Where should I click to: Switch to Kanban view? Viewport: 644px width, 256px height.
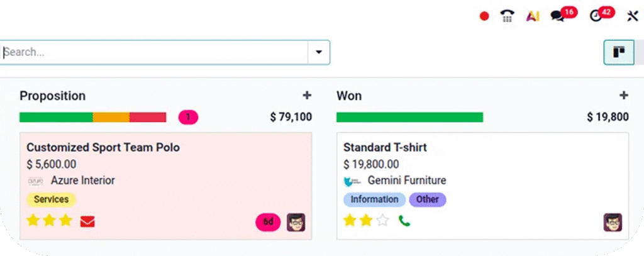coord(619,52)
